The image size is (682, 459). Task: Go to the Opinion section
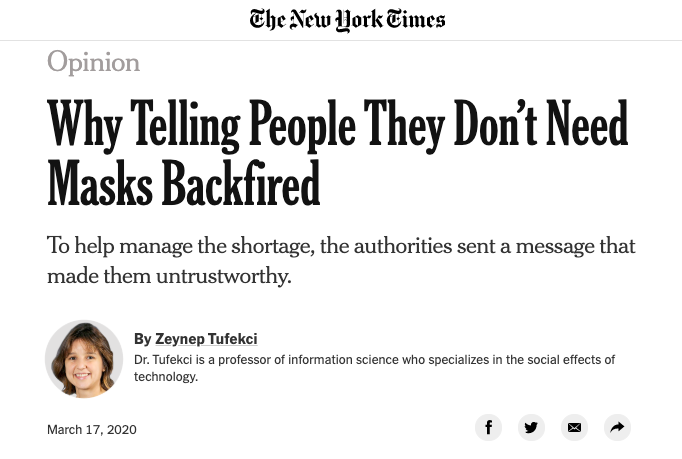pyautogui.click(x=93, y=62)
